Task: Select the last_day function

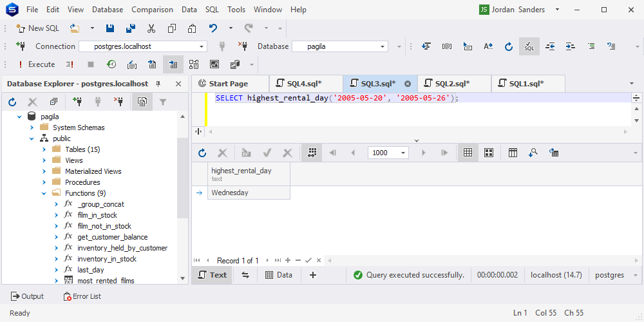Action: click(x=90, y=270)
